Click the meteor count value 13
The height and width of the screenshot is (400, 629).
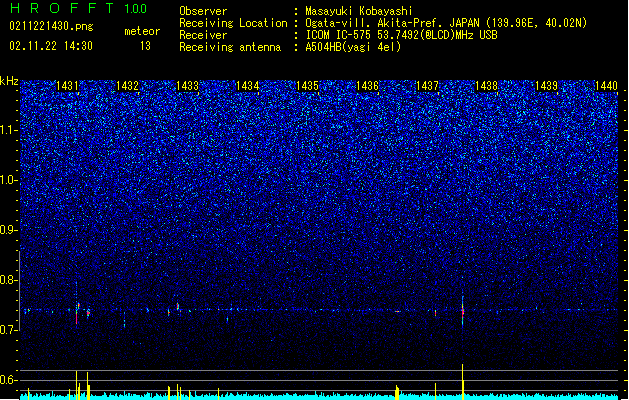coord(145,46)
